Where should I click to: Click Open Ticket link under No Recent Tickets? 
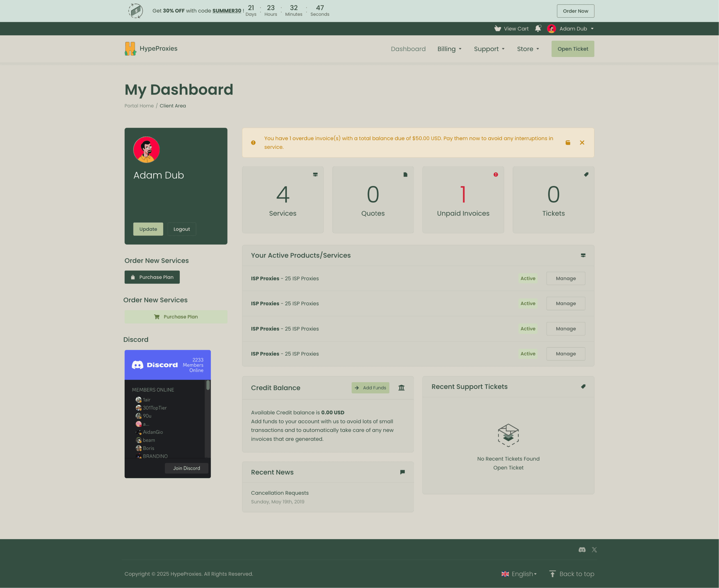click(508, 468)
